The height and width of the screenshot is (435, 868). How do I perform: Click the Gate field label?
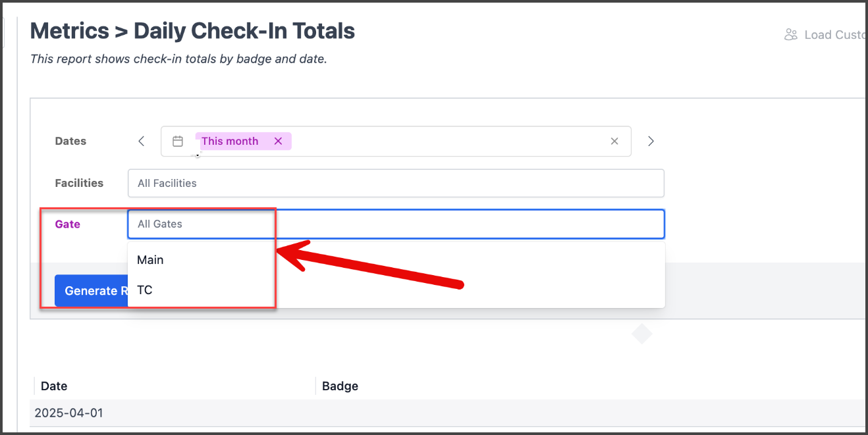(68, 224)
